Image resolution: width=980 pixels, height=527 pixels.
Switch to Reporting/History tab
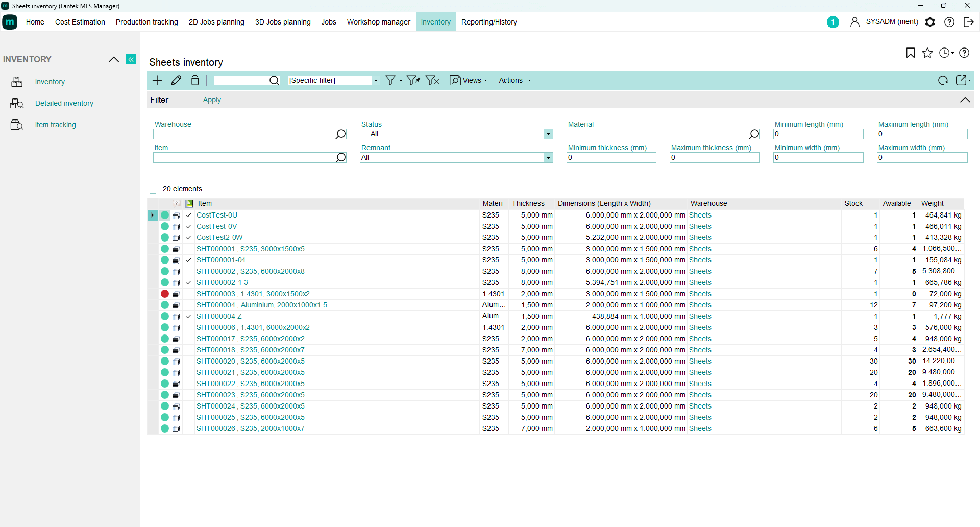point(488,22)
